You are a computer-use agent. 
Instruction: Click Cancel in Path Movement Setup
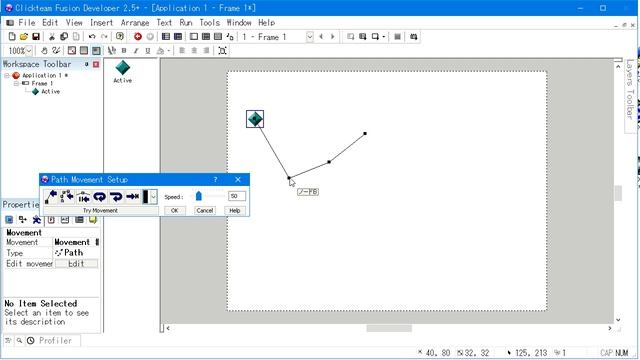coord(204,211)
